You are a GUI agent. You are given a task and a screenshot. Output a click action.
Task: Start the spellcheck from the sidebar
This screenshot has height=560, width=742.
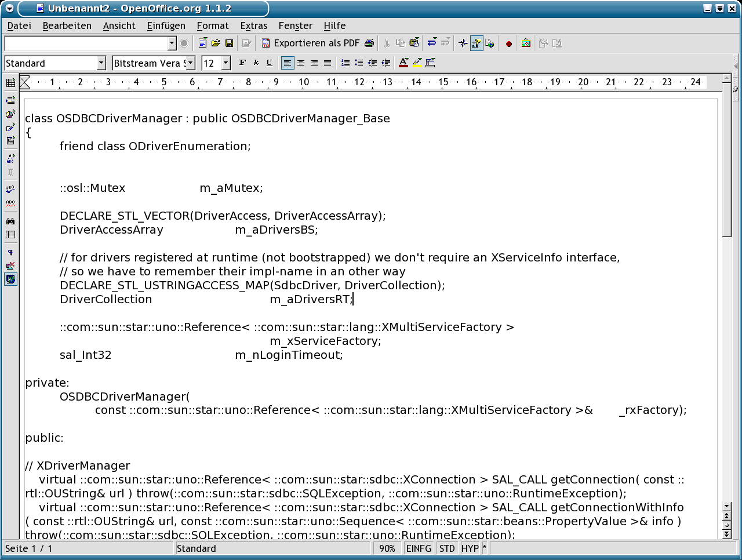tap(10, 189)
